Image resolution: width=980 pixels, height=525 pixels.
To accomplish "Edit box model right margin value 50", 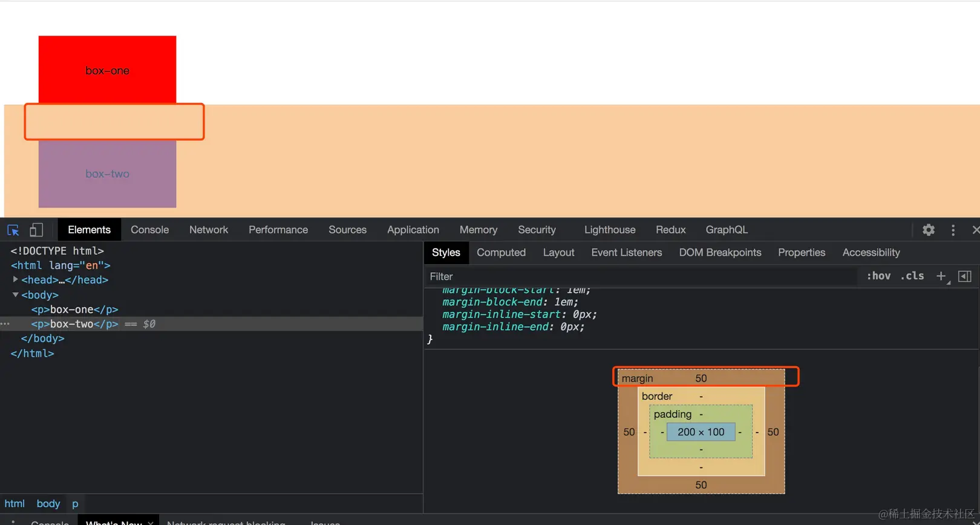I will click(773, 432).
